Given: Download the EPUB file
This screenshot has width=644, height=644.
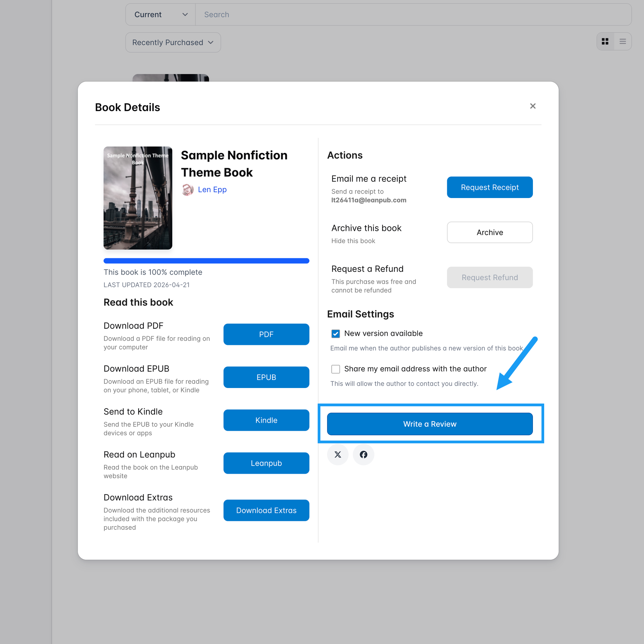Looking at the screenshot, I should point(266,377).
